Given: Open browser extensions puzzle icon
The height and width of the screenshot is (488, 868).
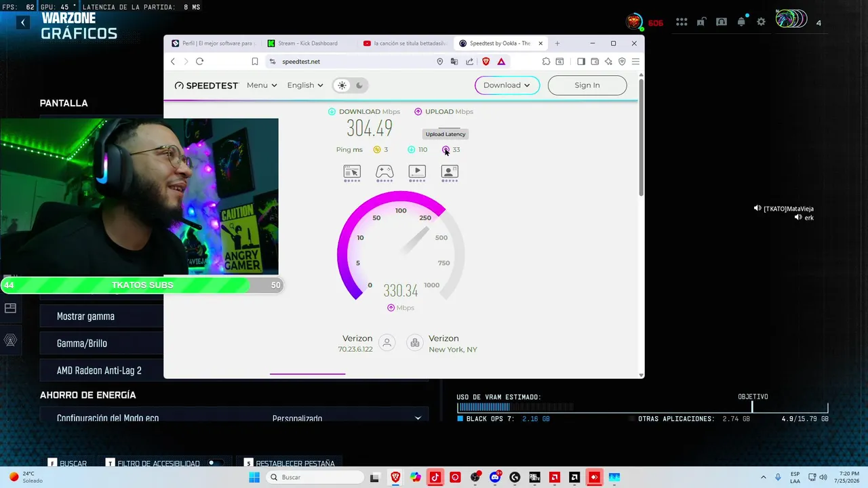Looking at the screenshot, I should (x=546, y=62).
